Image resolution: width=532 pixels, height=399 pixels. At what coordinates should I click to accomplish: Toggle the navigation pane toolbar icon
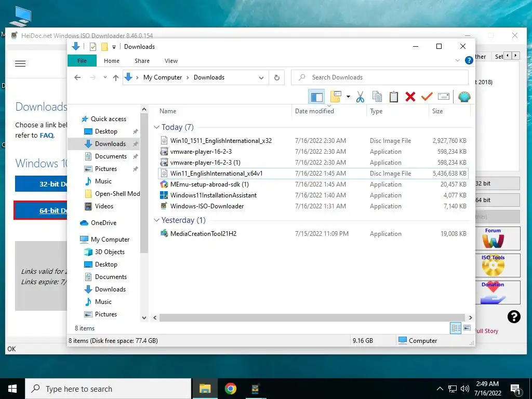coord(316,97)
